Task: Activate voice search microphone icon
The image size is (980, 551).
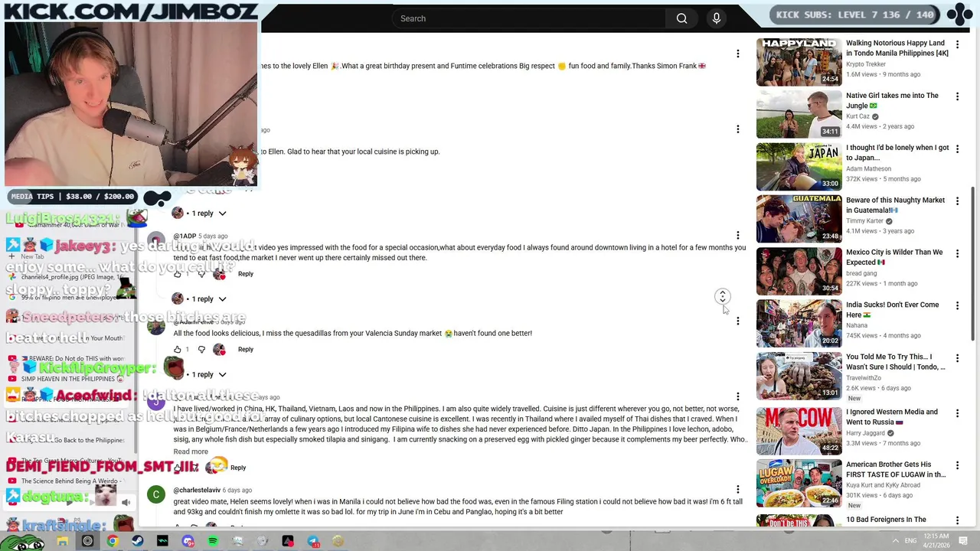Action: (717, 18)
